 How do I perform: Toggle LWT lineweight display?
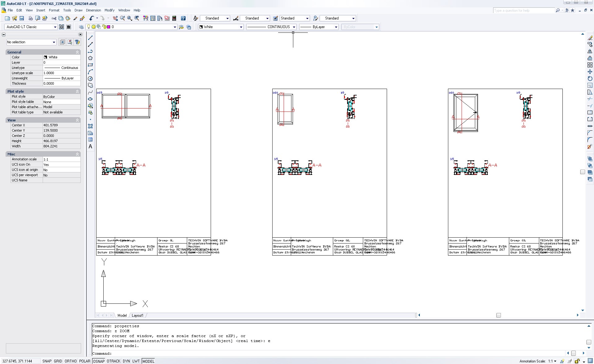point(136,361)
